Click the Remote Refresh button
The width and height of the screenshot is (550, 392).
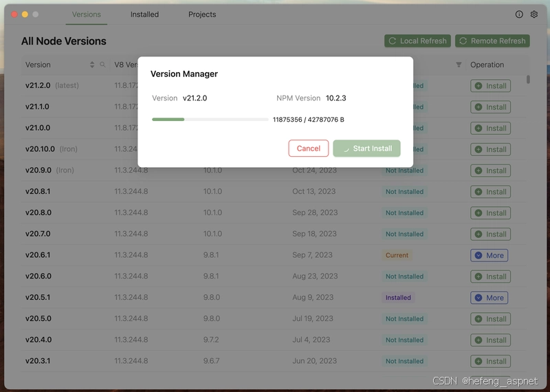pos(492,41)
